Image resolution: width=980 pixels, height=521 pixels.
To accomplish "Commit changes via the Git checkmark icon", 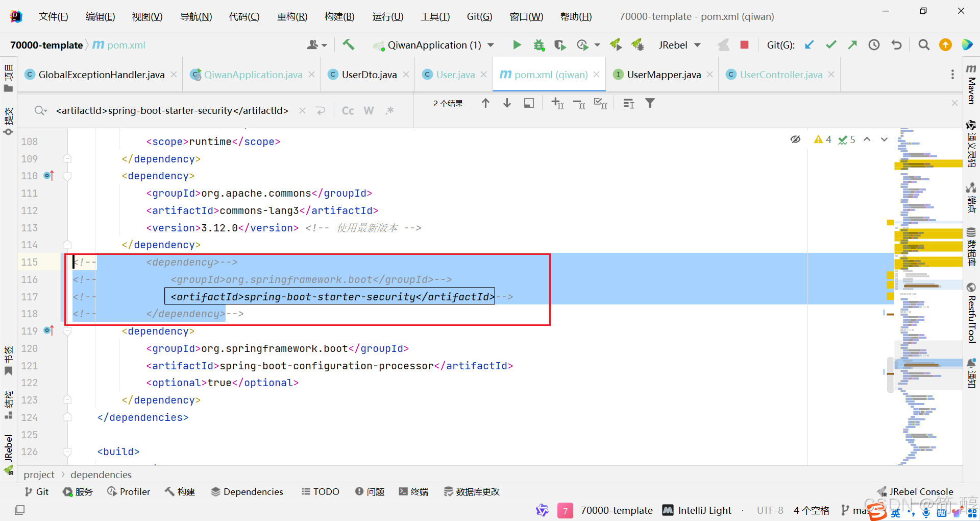I will 830,45.
